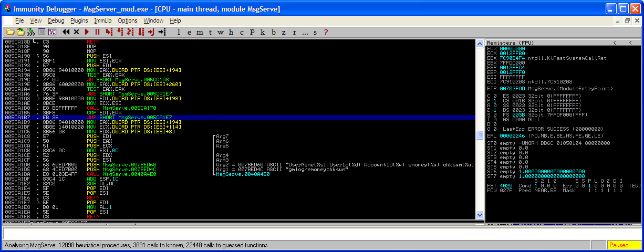Click the running-figure toolbar icon
The width and height of the screenshot is (644, 252).
pos(31,32)
